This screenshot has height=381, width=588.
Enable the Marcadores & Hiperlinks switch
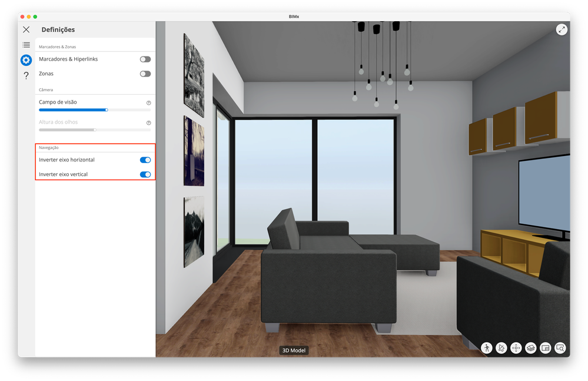click(x=145, y=59)
